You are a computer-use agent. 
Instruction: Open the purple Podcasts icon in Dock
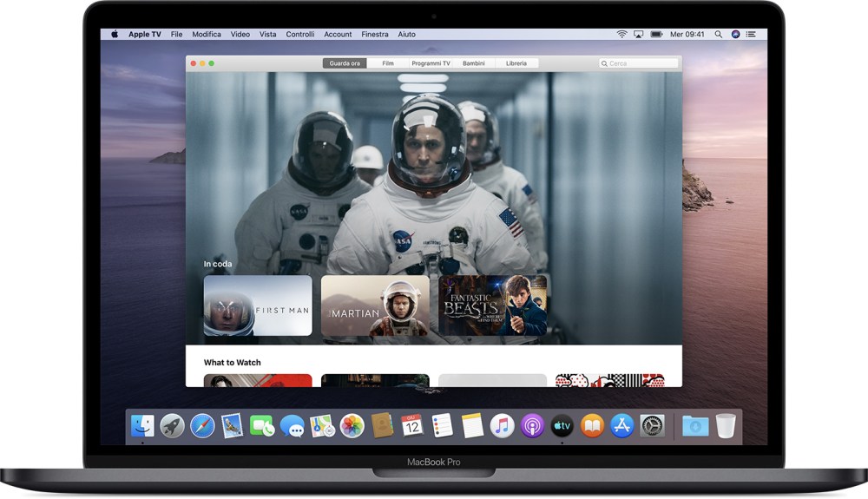(532, 426)
